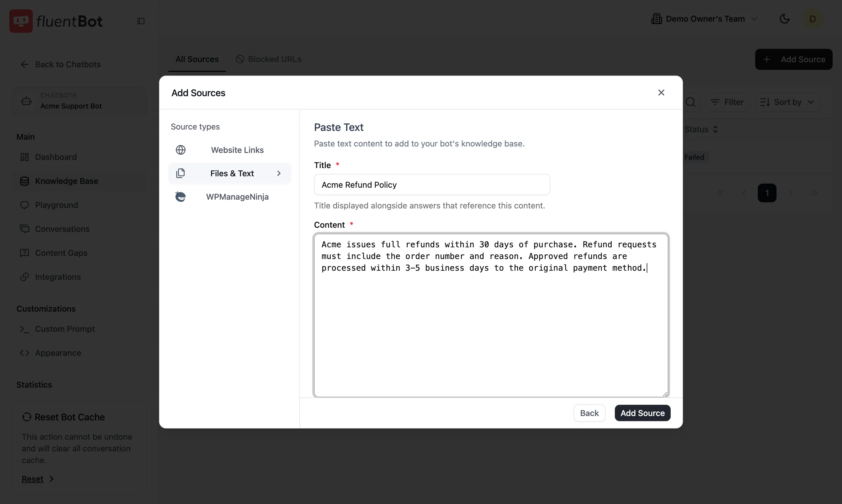This screenshot has width=842, height=504.
Task: Open the Filter options
Action: click(727, 102)
